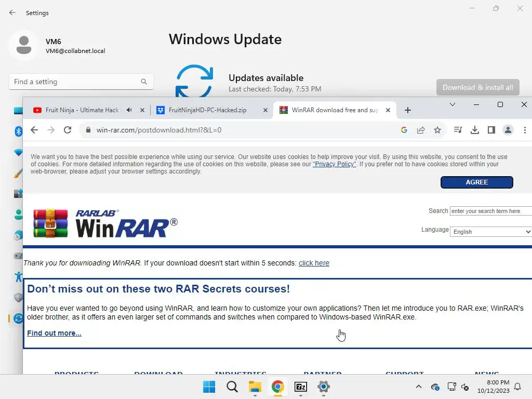Open Network & internet in Settings sidebar
This screenshot has height=399, width=532.
click(x=18, y=152)
